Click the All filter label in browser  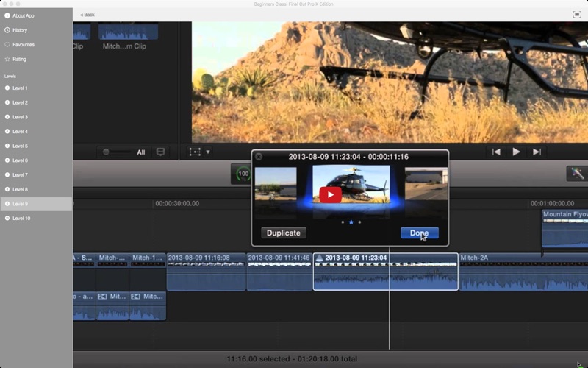point(140,152)
